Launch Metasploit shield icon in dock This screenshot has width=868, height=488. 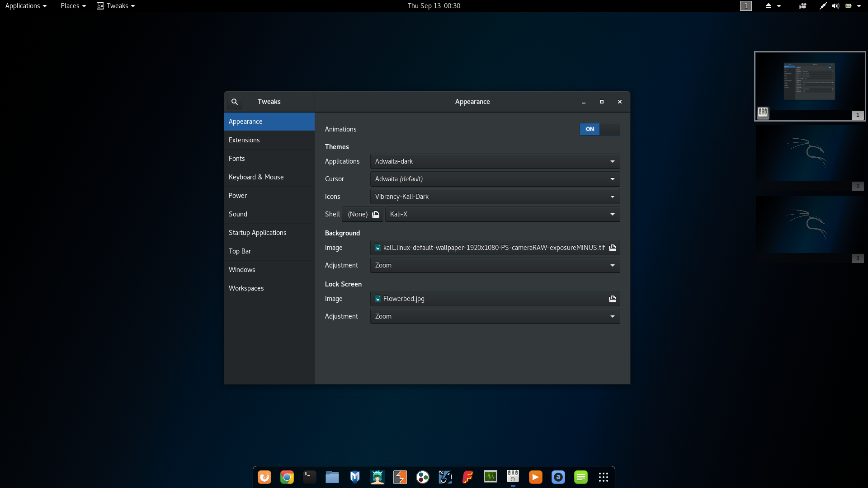pos(355,477)
